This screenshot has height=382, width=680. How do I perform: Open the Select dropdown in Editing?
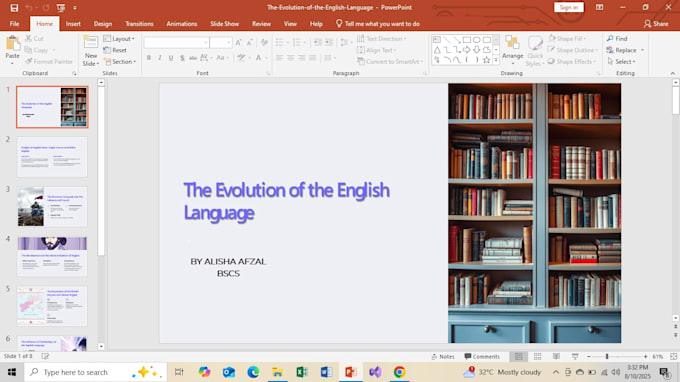click(x=622, y=62)
